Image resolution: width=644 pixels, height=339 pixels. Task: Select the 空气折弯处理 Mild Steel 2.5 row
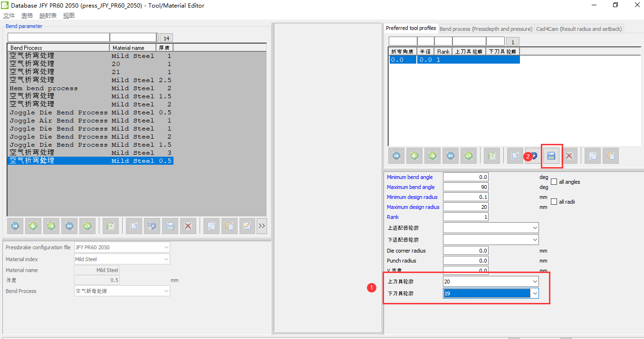[x=90, y=80]
